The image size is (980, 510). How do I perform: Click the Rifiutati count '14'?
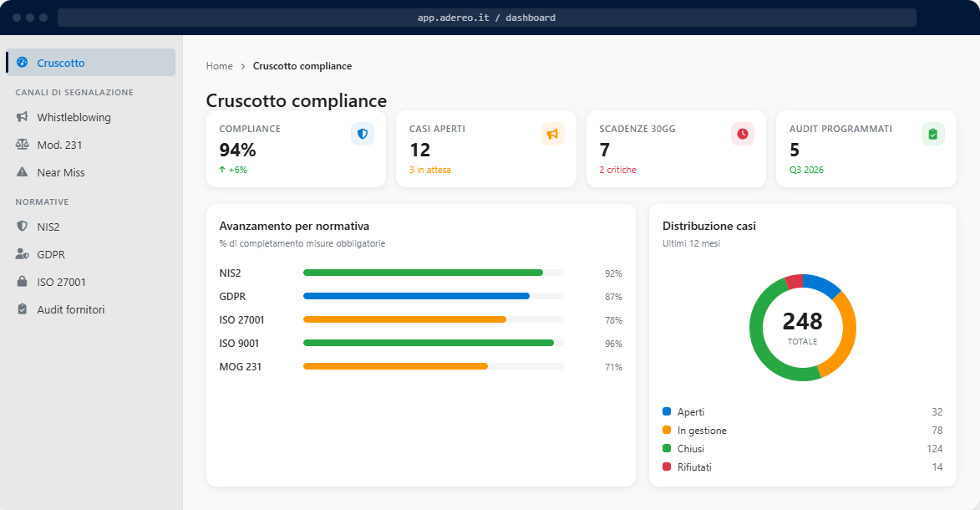pos(937,467)
